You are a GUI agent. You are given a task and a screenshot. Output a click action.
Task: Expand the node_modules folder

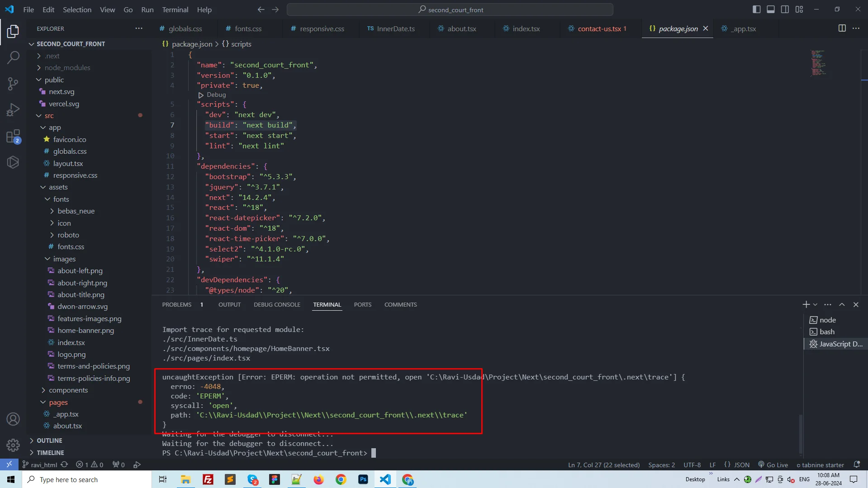click(x=67, y=68)
